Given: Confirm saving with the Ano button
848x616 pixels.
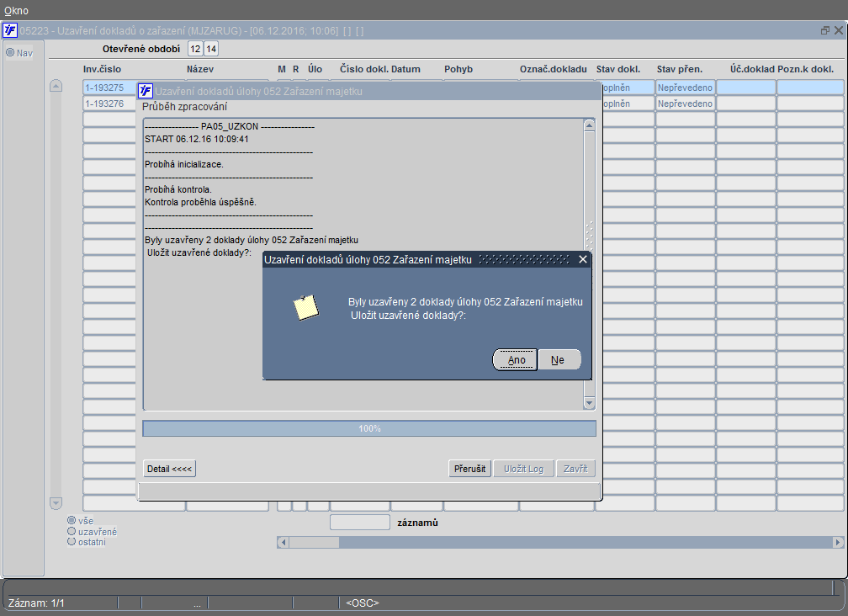Looking at the screenshot, I should [x=516, y=359].
